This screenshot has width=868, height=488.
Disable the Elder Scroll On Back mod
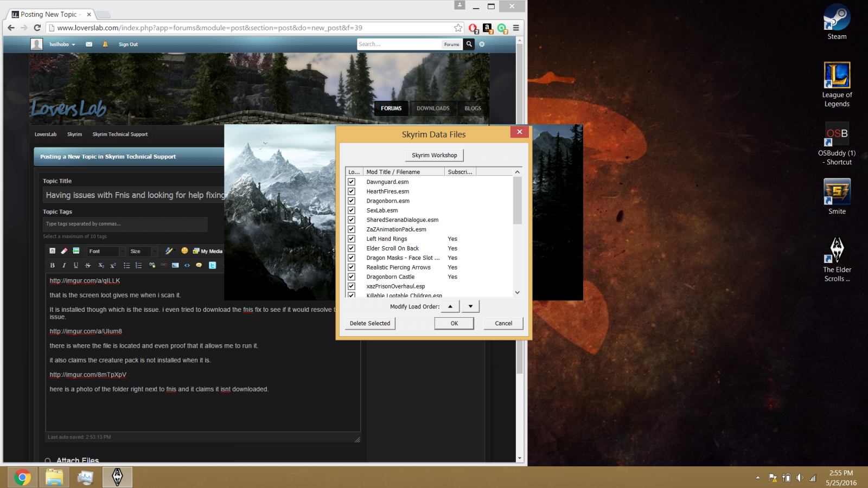(x=352, y=248)
